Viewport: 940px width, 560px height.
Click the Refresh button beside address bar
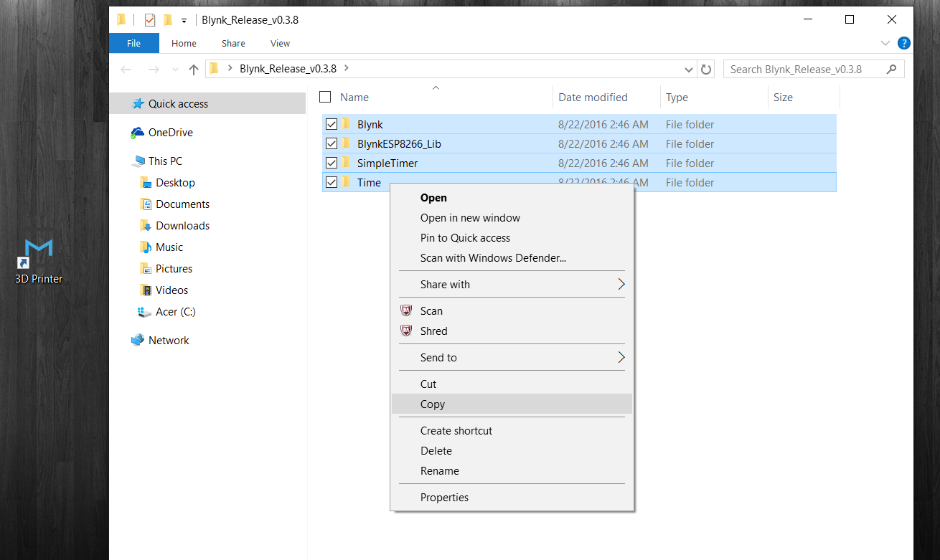click(706, 70)
